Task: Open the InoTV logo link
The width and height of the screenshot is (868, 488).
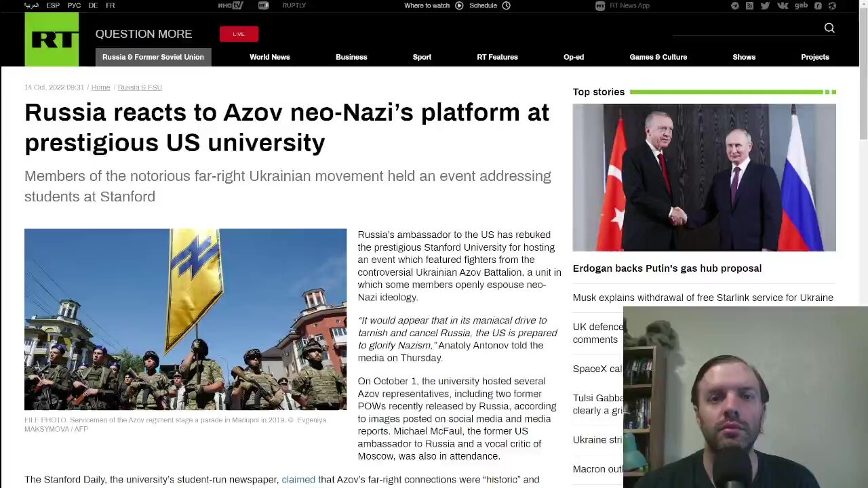Action: coord(231,5)
